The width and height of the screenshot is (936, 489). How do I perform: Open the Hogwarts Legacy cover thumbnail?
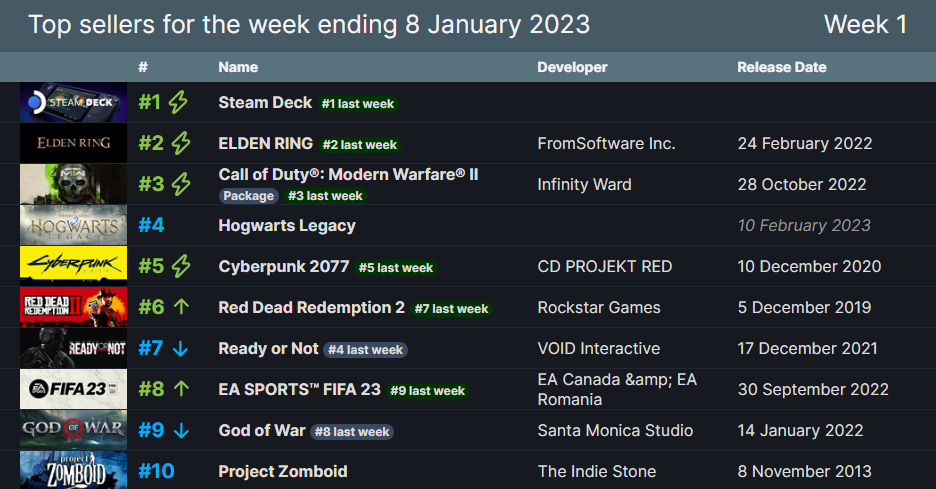(x=74, y=226)
